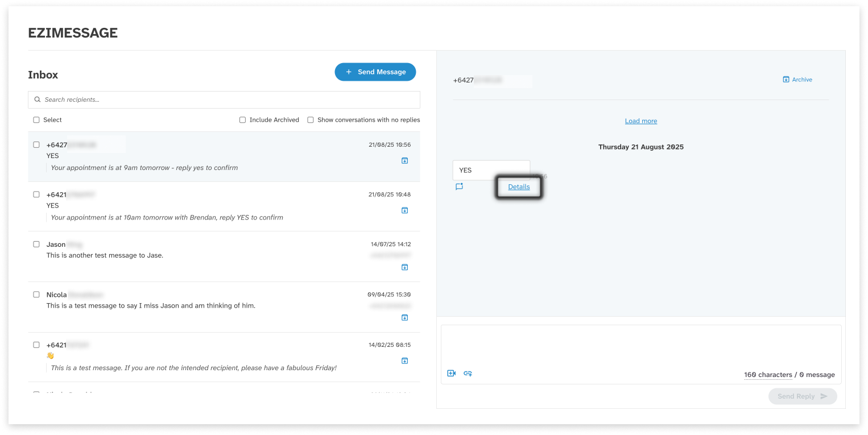Toggle Show conversations with no replies

pyautogui.click(x=311, y=120)
